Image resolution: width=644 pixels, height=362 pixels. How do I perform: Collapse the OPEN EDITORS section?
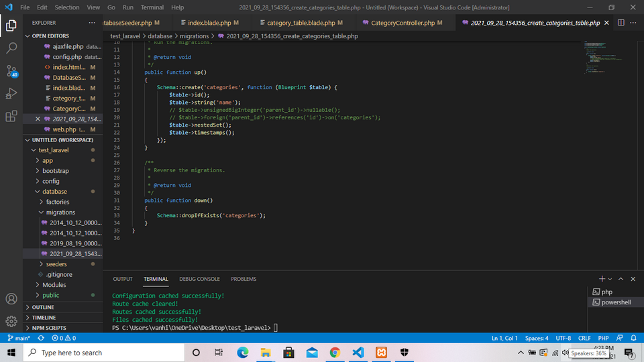click(50, 36)
